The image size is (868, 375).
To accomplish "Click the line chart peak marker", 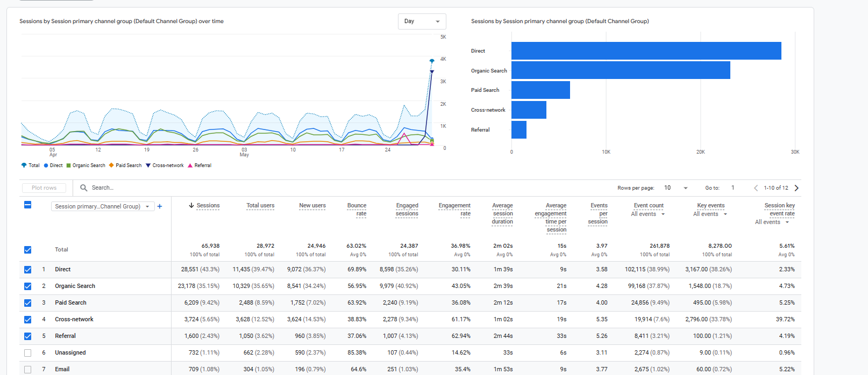I will pos(432,61).
